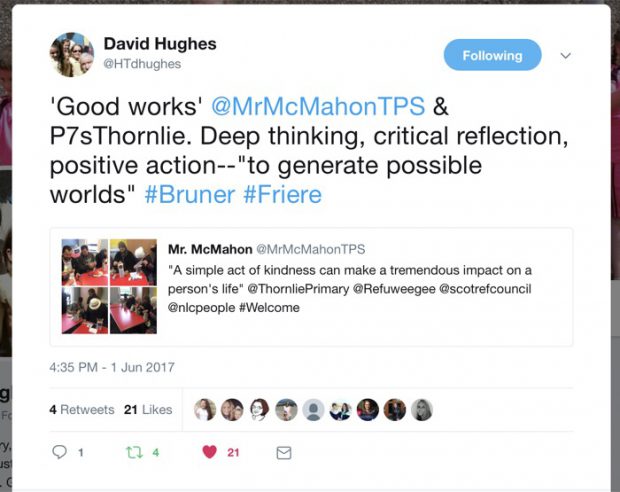Image resolution: width=620 pixels, height=492 pixels.
Task: Open David Hughes profile avatar
Action: click(x=72, y=55)
